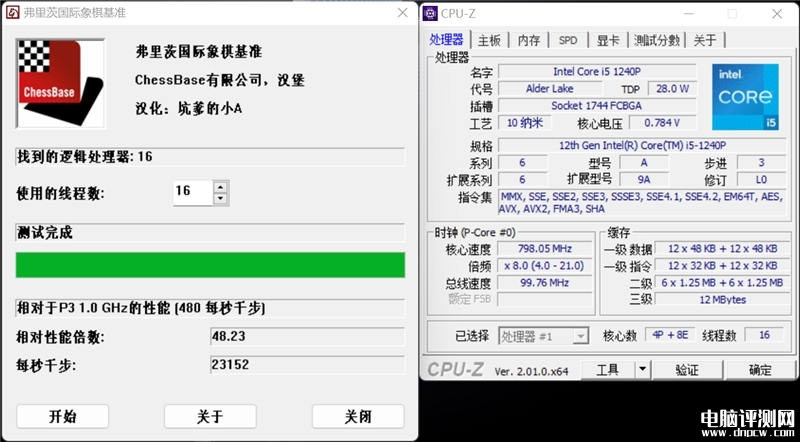This screenshot has width=800, height=442.
Task: Click the extended model value 9A
Action: (x=643, y=180)
